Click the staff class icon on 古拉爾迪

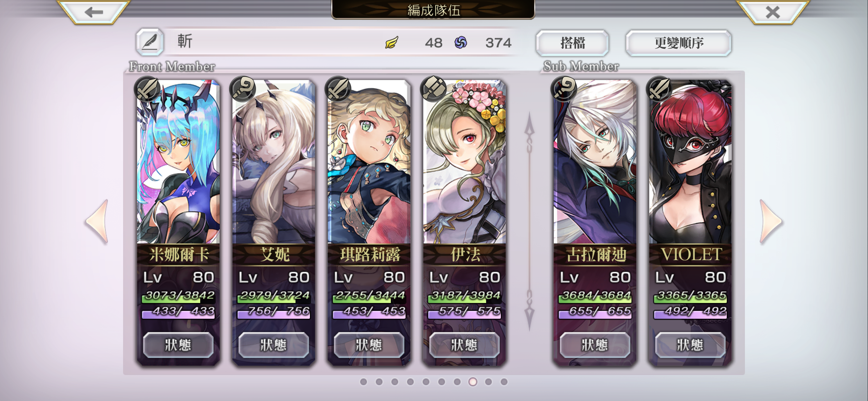tap(564, 89)
